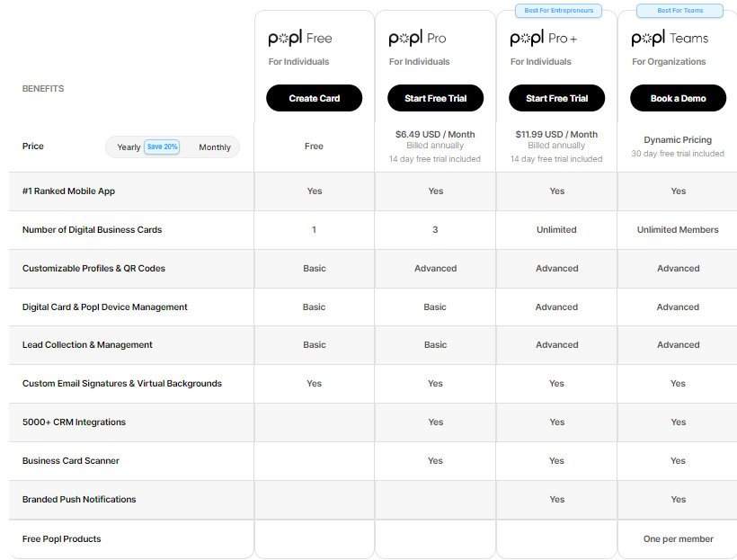The height and width of the screenshot is (560, 737).
Task: Click the Branded Push Notifications benefit label
Action: click(x=79, y=500)
